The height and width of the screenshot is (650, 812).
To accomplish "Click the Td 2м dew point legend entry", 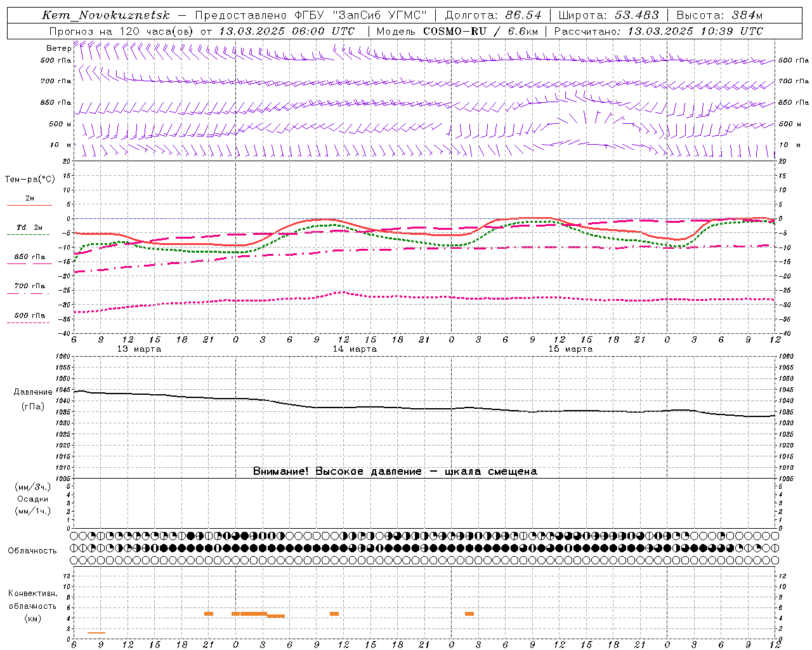I will coord(30,227).
